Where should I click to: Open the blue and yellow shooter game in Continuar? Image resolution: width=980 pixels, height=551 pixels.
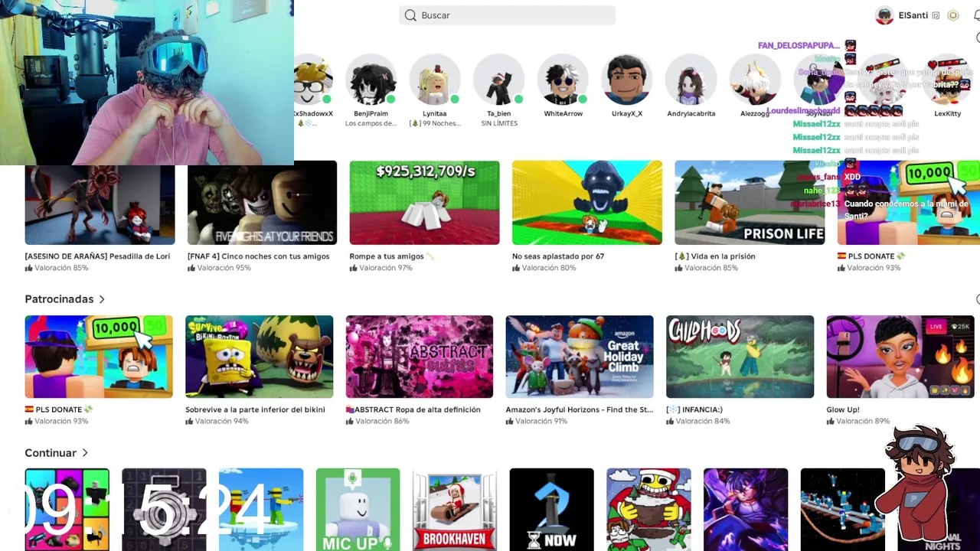point(261,510)
